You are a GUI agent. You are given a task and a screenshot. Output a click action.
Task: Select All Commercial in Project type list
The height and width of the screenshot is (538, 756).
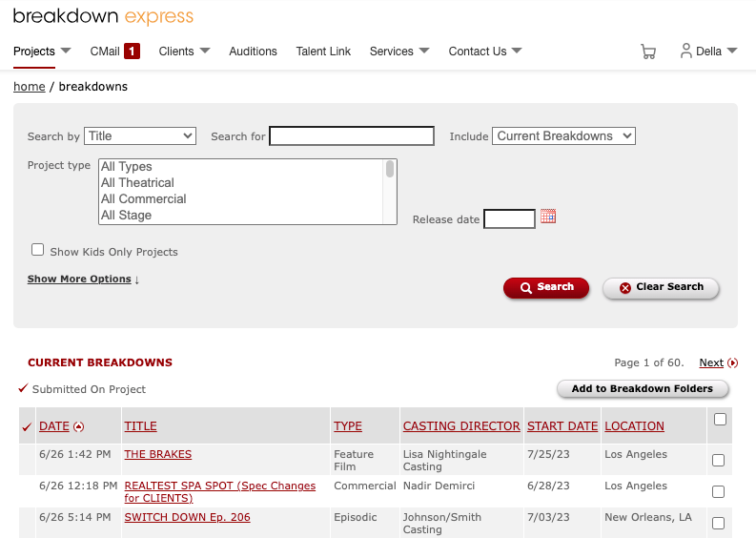click(241, 198)
